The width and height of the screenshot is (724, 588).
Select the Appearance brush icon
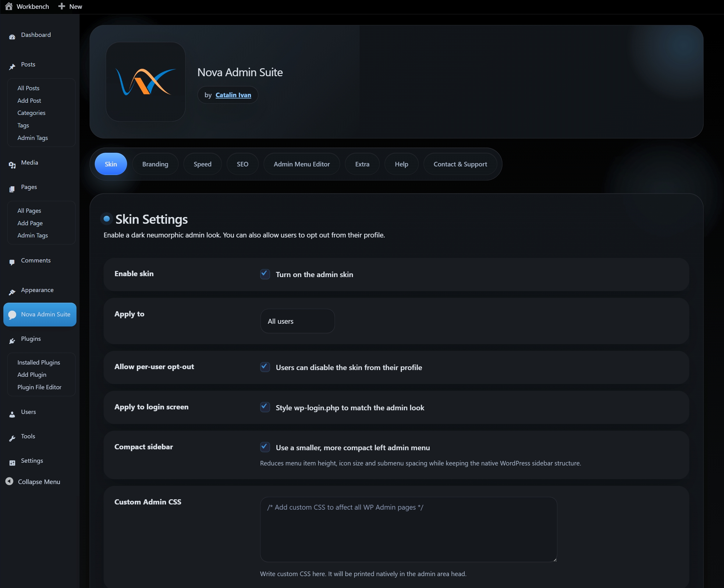coord(12,292)
